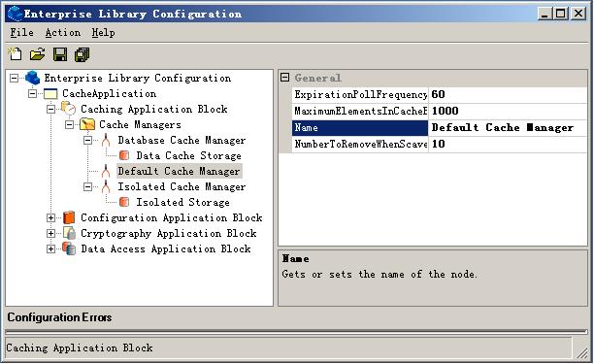Select the Enterprise Library Configuration tree label
594x364 pixels.
click(138, 78)
